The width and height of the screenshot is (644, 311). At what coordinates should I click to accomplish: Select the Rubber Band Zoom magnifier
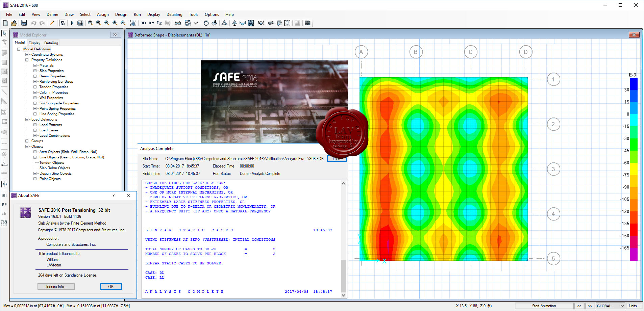90,23
